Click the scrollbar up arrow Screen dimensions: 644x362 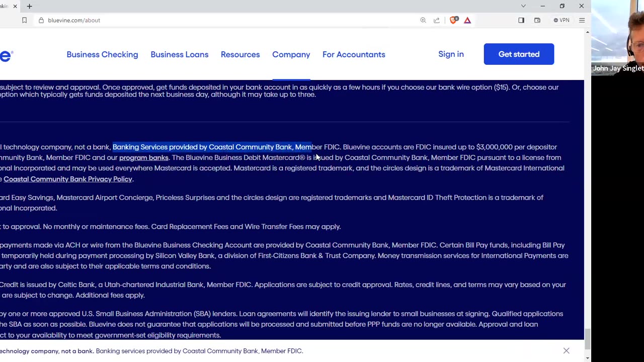[587, 32]
